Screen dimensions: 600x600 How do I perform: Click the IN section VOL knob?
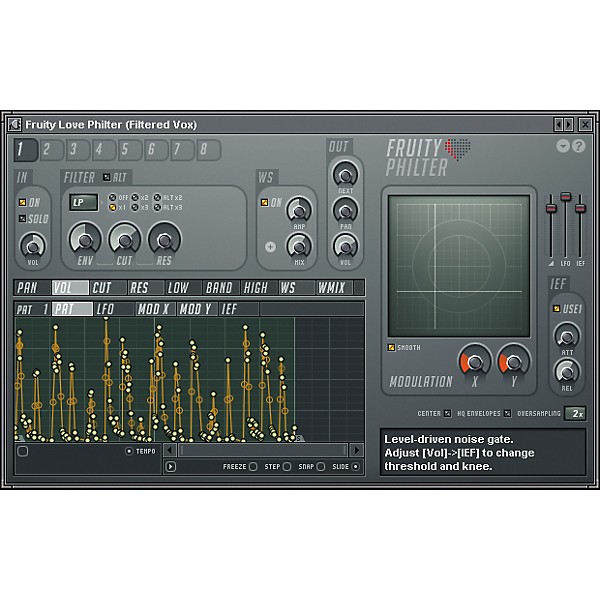(33, 247)
